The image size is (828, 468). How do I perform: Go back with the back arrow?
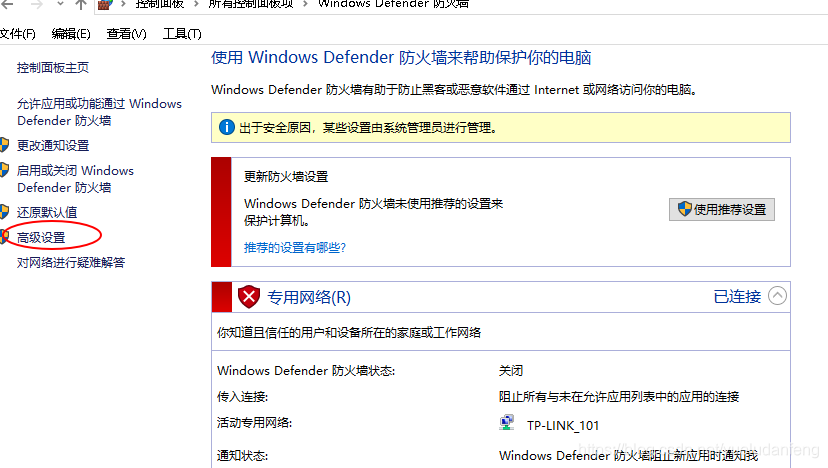point(7,4)
